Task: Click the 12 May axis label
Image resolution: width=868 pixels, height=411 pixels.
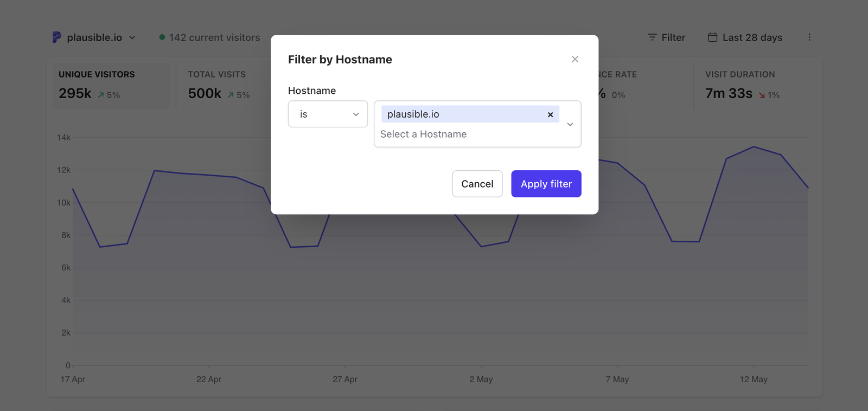Action: click(754, 380)
